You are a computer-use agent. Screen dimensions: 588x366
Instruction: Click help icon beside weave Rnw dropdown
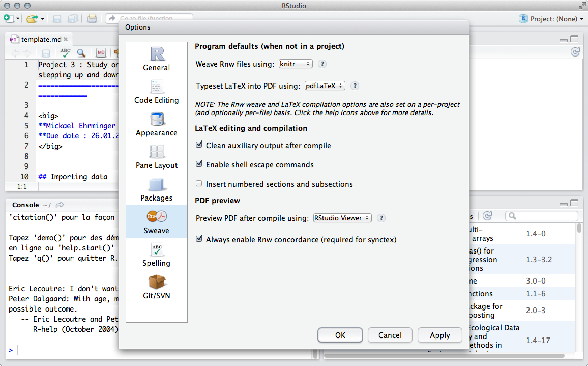click(322, 64)
